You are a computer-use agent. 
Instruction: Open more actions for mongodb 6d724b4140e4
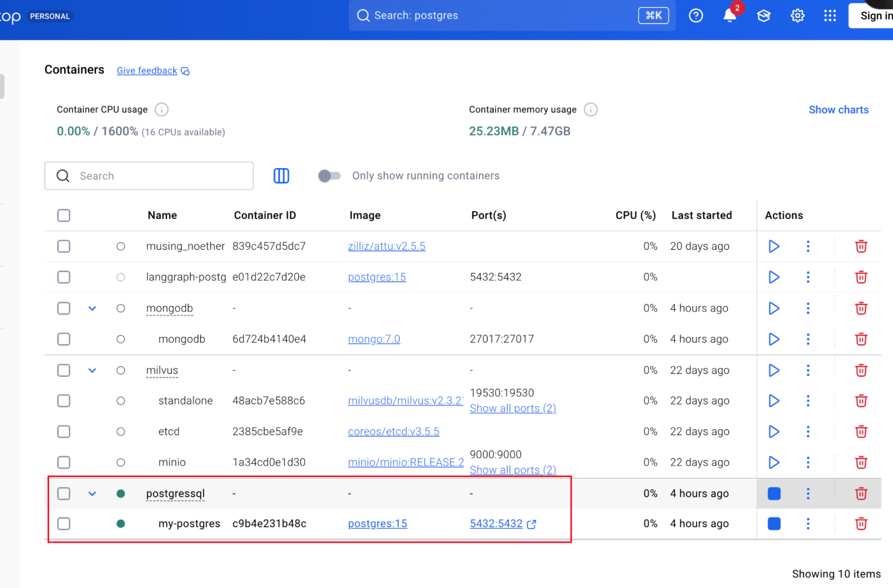pos(808,339)
